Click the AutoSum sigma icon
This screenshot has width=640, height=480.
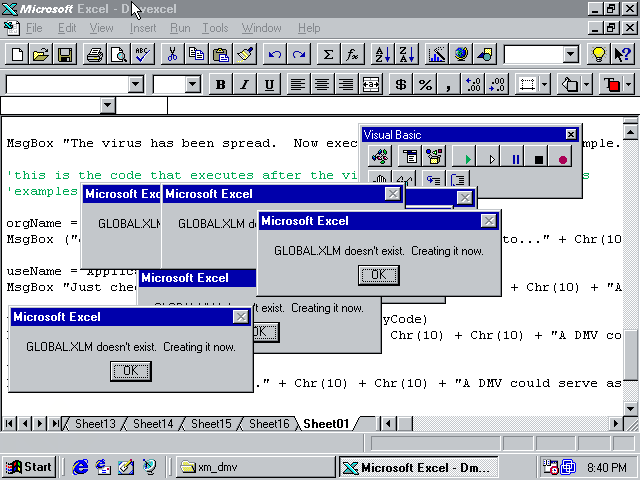[x=328, y=54]
